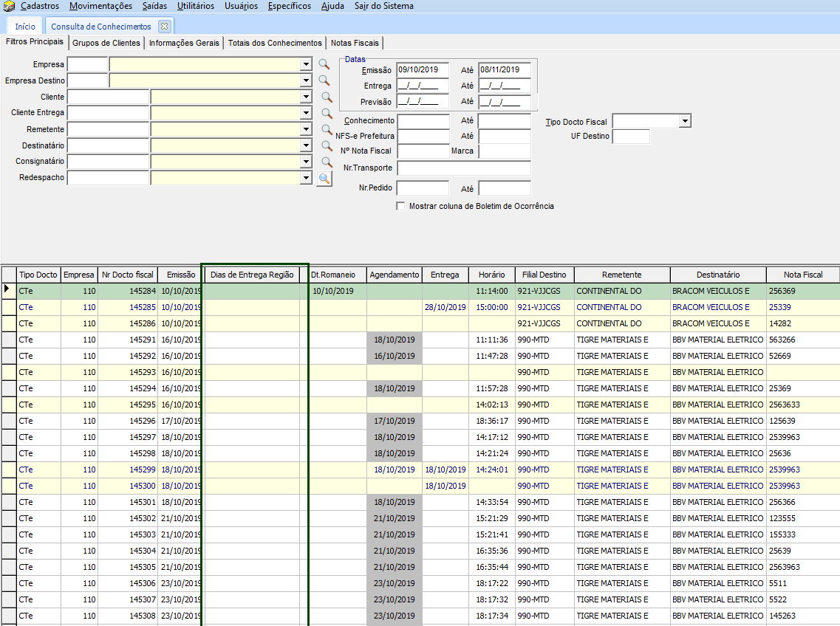Expand the Tipo Docto Fiscal dropdown
This screenshot has height=626, width=840.
[685, 121]
